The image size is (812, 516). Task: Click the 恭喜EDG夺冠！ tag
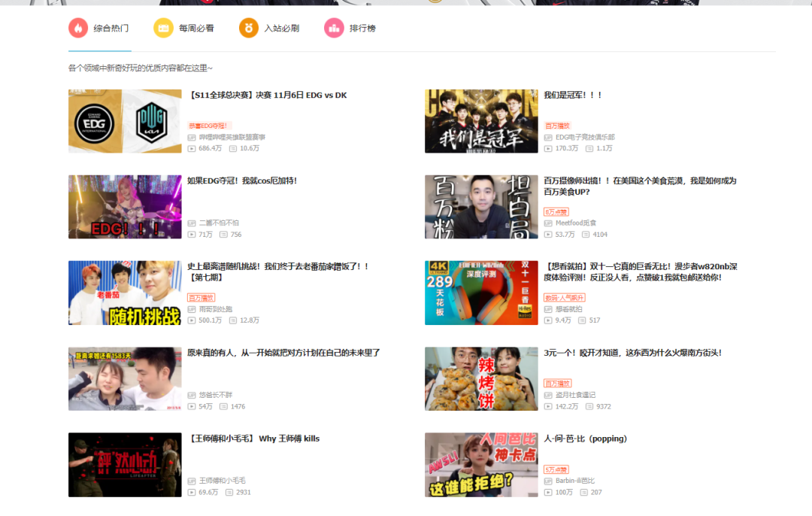click(x=208, y=126)
